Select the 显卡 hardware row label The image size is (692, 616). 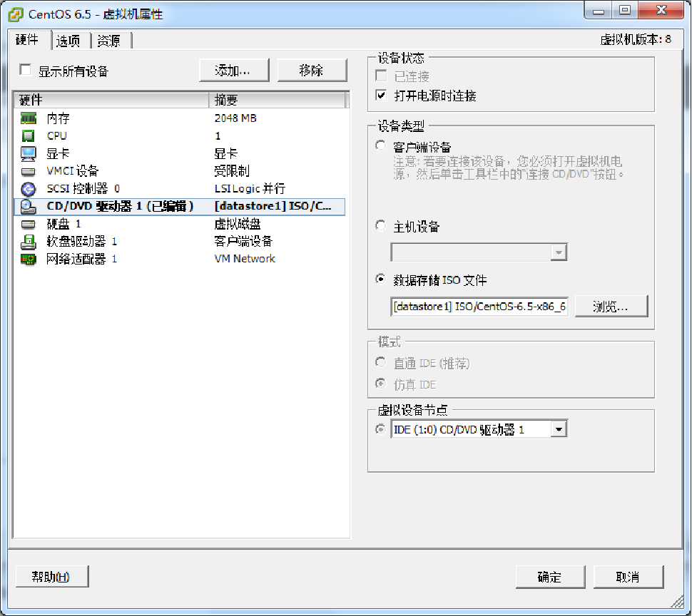pyautogui.click(x=58, y=153)
